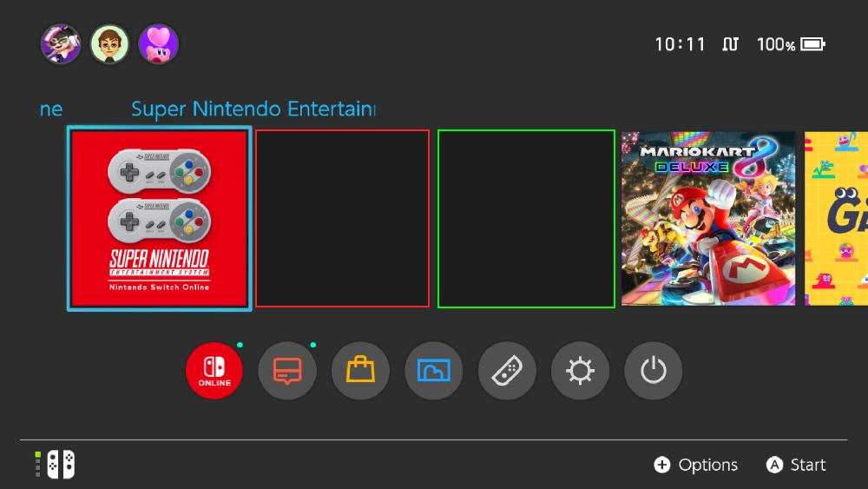Image resolution: width=868 pixels, height=489 pixels.
Task: Open the Controllers icon
Action: (x=507, y=371)
